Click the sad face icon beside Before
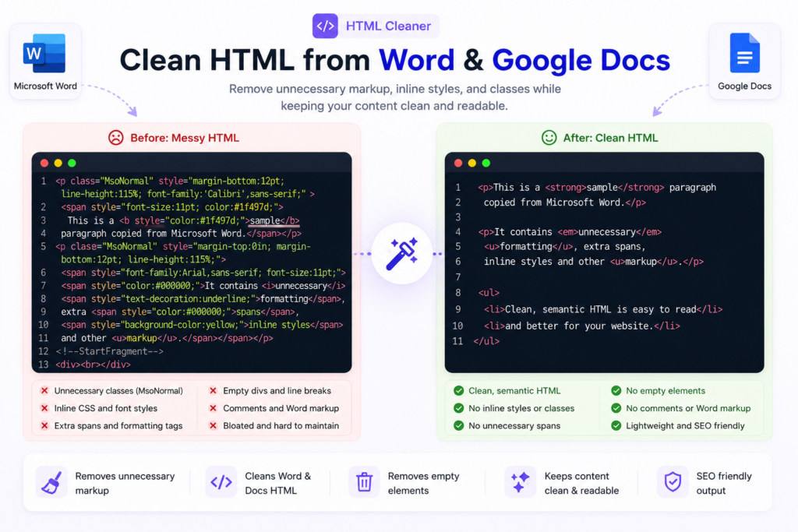The width and height of the screenshot is (798, 532). point(116,138)
